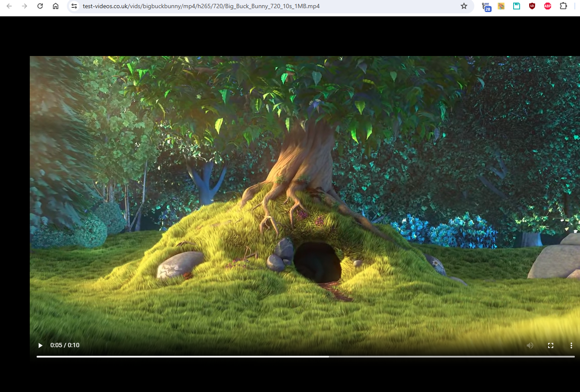The height and width of the screenshot is (392, 580).
Task: Reload the current page
Action: click(40, 6)
